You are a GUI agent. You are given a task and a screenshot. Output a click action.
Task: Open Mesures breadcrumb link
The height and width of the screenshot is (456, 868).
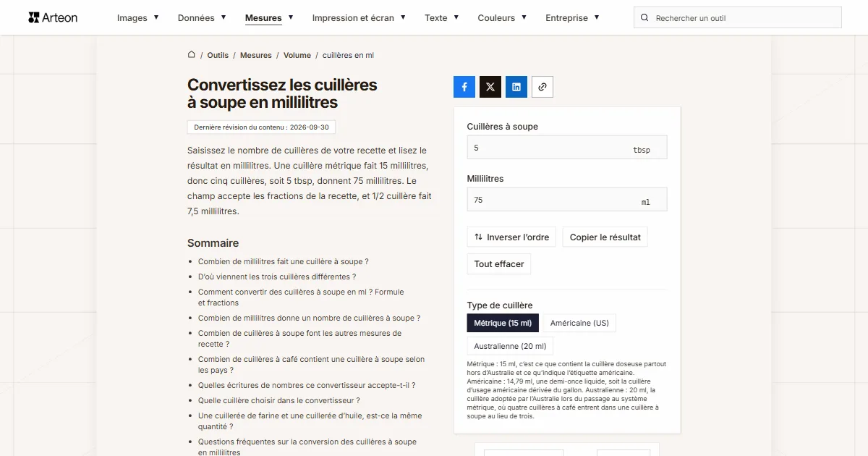point(256,55)
